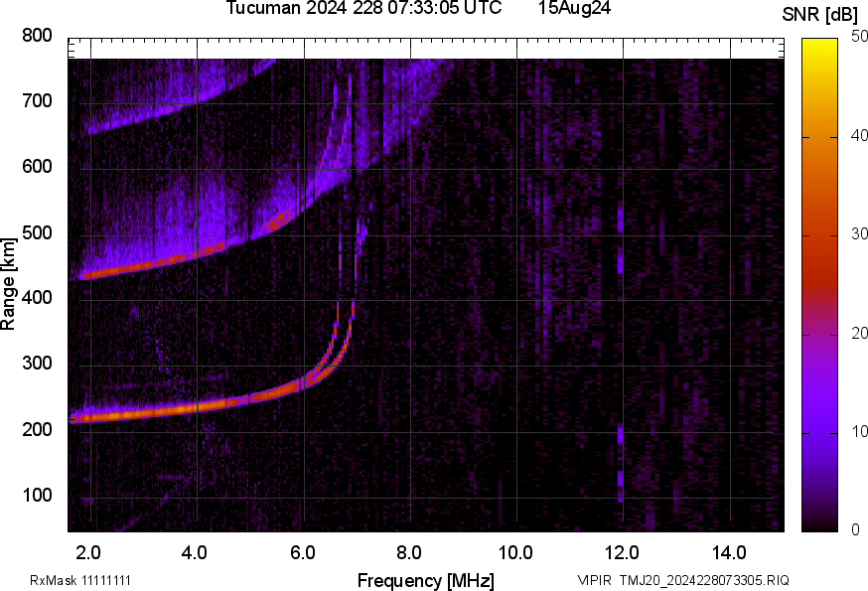This screenshot has width=868, height=591.
Task: Click the 100 range tick label
Action: (37, 497)
